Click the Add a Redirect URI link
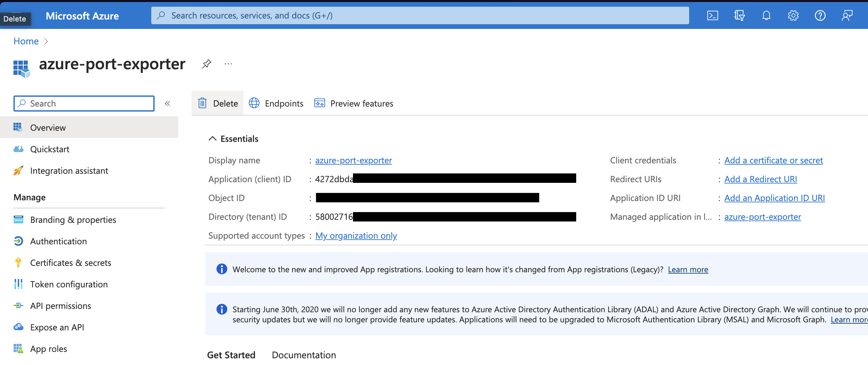Viewport: 868px width, 365px height. [760, 179]
